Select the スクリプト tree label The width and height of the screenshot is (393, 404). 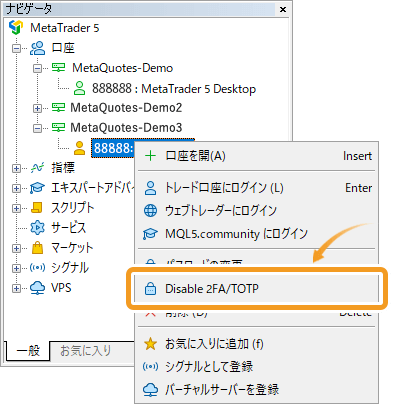click(x=72, y=208)
